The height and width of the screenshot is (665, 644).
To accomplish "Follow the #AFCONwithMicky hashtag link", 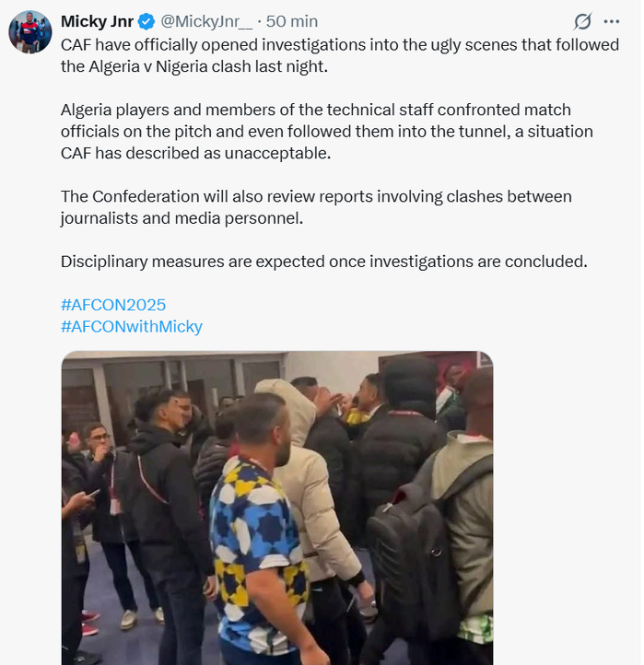I will (x=131, y=326).
